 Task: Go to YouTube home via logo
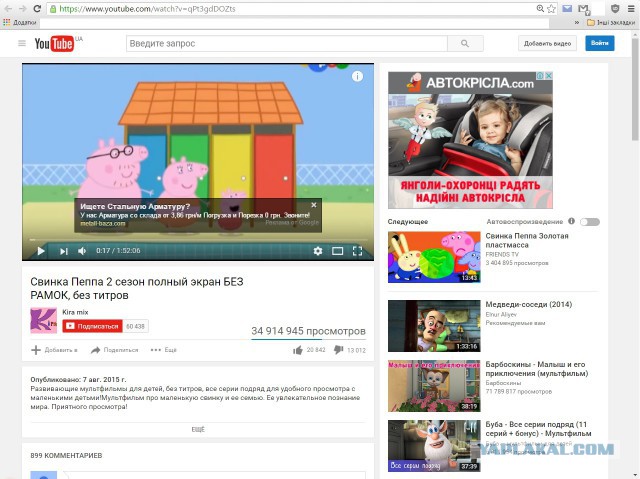54,43
